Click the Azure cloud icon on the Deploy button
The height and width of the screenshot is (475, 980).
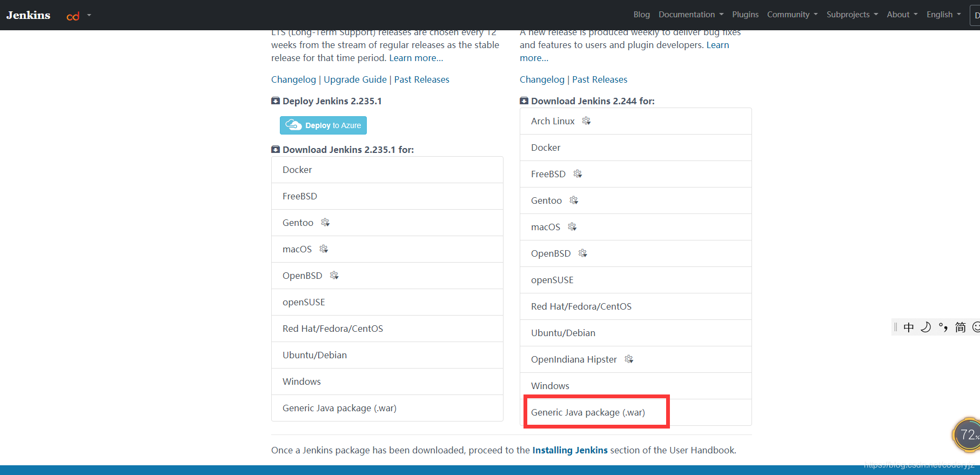point(293,125)
